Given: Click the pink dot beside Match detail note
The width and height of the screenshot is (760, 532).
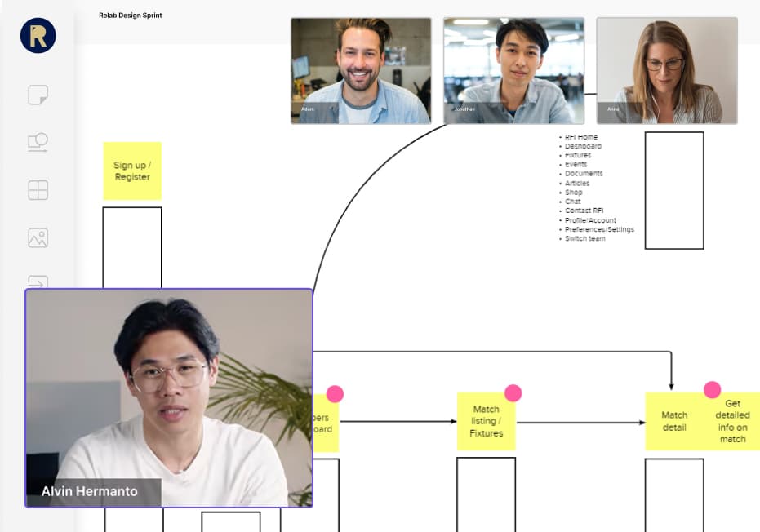Looking at the screenshot, I should pyautogui.click(x=712, y=390).
